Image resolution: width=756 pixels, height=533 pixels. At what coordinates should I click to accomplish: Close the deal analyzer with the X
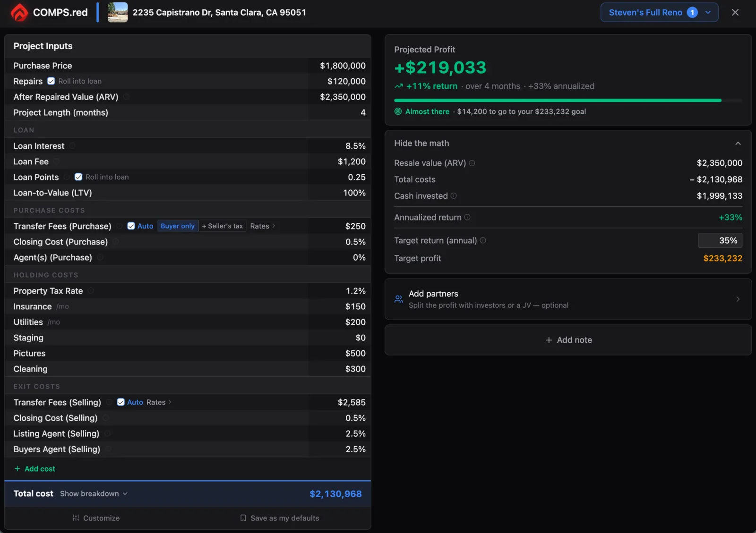[x=735, y=13]
